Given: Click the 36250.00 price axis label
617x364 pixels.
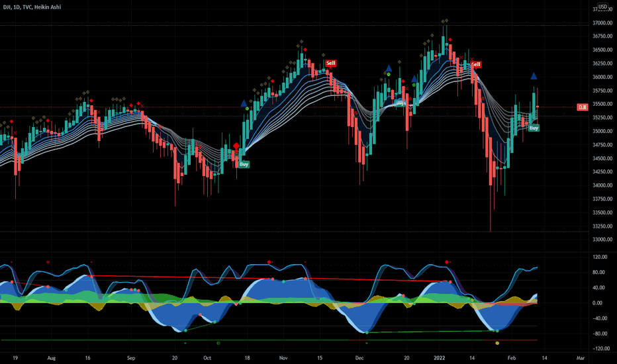Looking at the screenshot, I should click(602, 64).
